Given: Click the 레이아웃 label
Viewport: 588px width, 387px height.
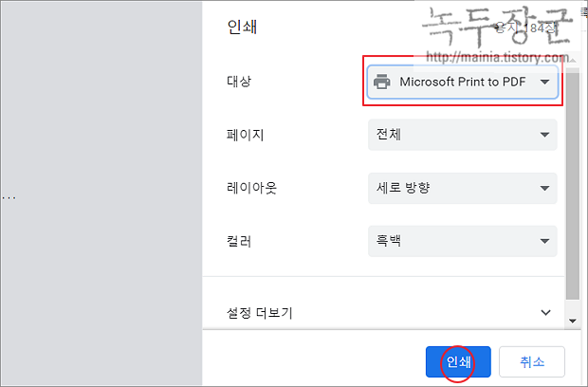Looking at the screenshot, I should click(251, 188).
